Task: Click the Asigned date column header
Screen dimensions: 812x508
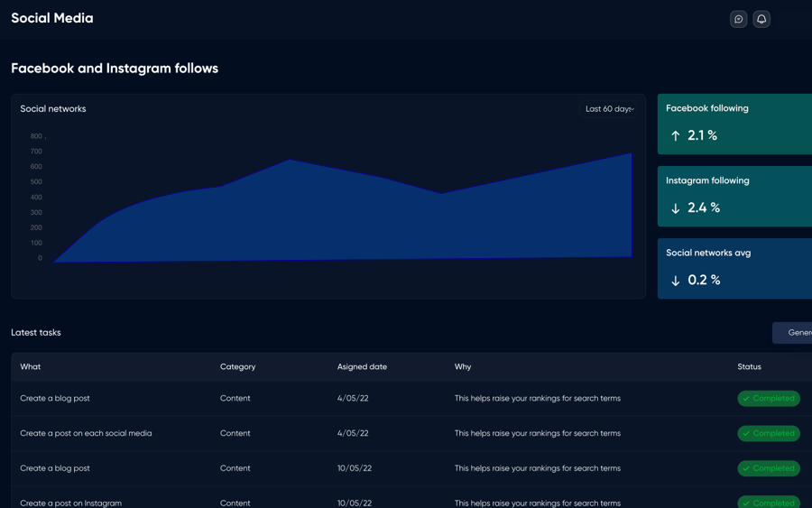Action: click(362, 367)
